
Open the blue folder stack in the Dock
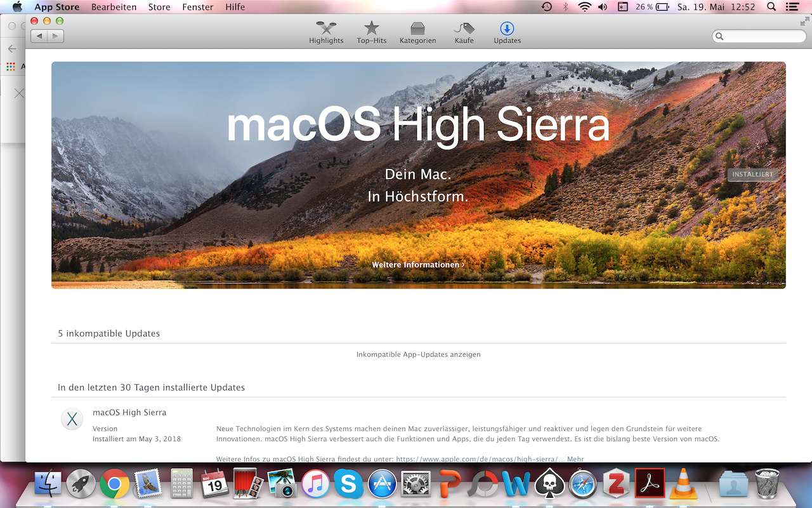click(734, 484)
